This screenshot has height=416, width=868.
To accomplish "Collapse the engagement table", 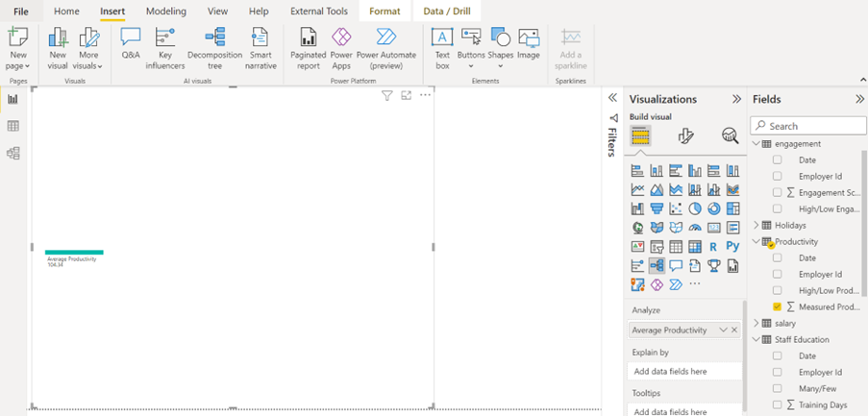I will [756, 144].
